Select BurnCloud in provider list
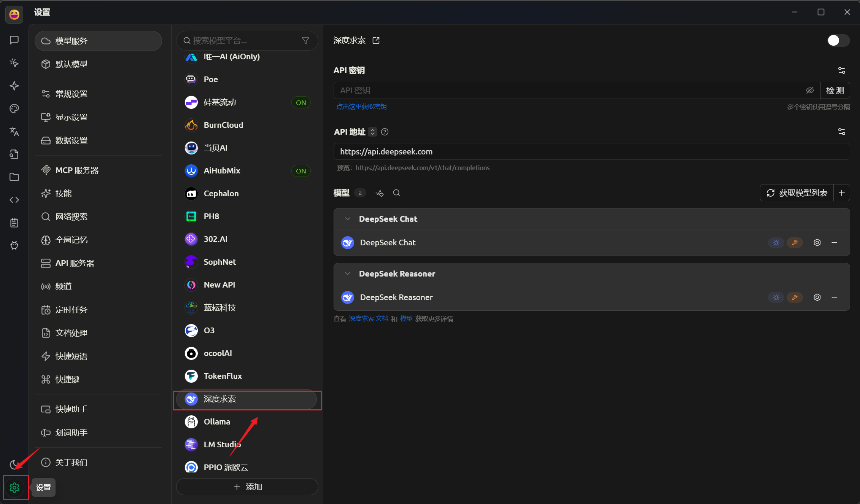This screenshot has height=504, width=860. point(247,125)
